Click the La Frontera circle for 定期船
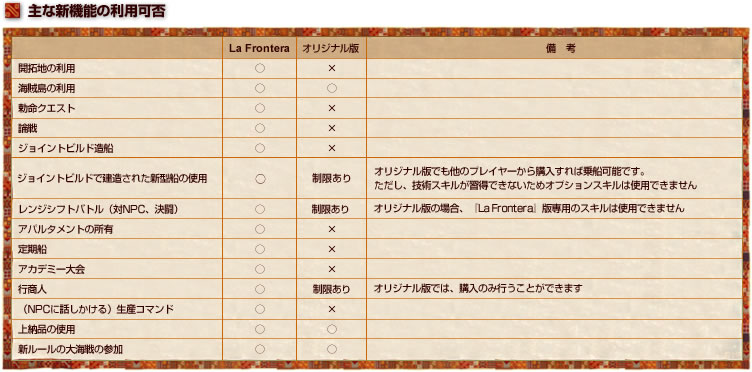 point(260,249)
